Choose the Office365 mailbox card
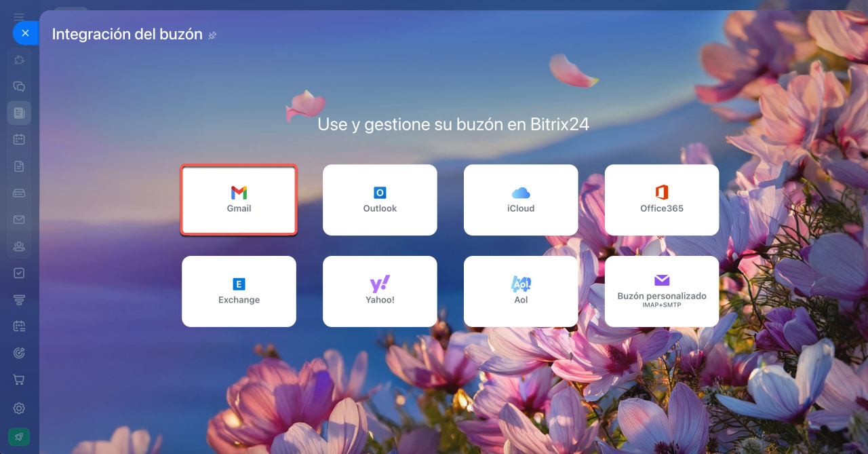The width and height of the screenshot is (868, 454). [x=662, y=200]
